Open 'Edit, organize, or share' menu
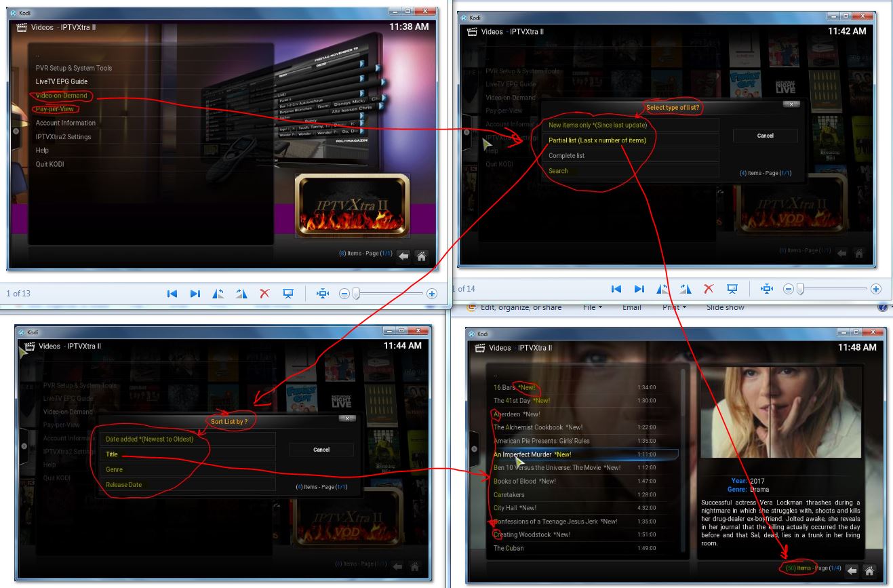This screenshot has width=893, height=588. (x=521, y=307)
